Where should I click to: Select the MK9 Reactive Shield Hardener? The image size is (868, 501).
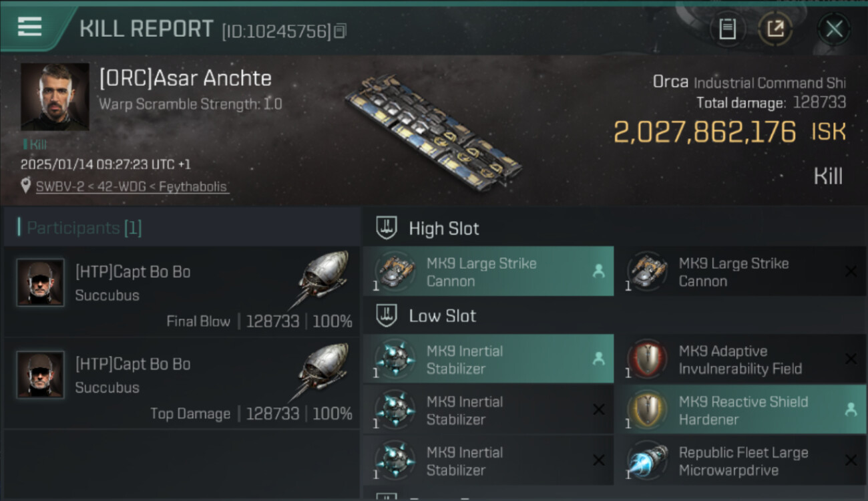pyautogui.click(x=740, y=410)
